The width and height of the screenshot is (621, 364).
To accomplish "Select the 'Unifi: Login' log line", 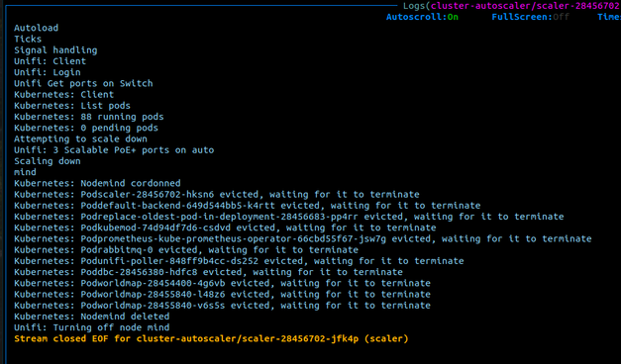I will pos(48,72).
